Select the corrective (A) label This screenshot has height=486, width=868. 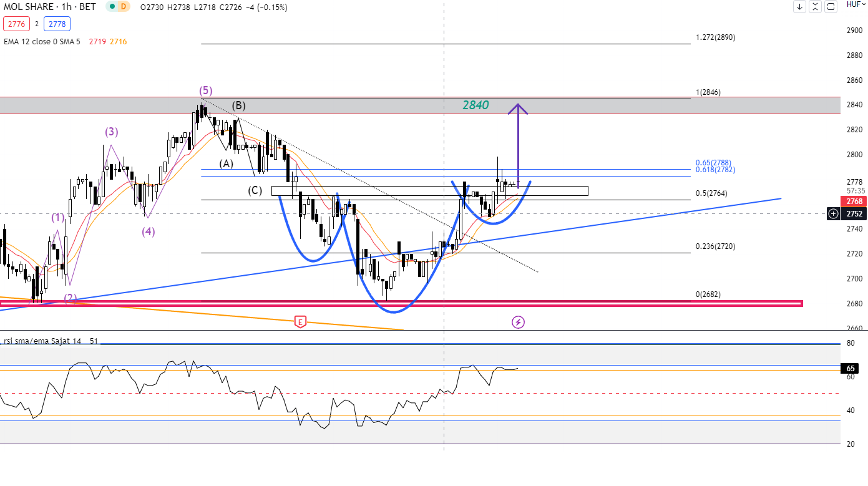226,164
